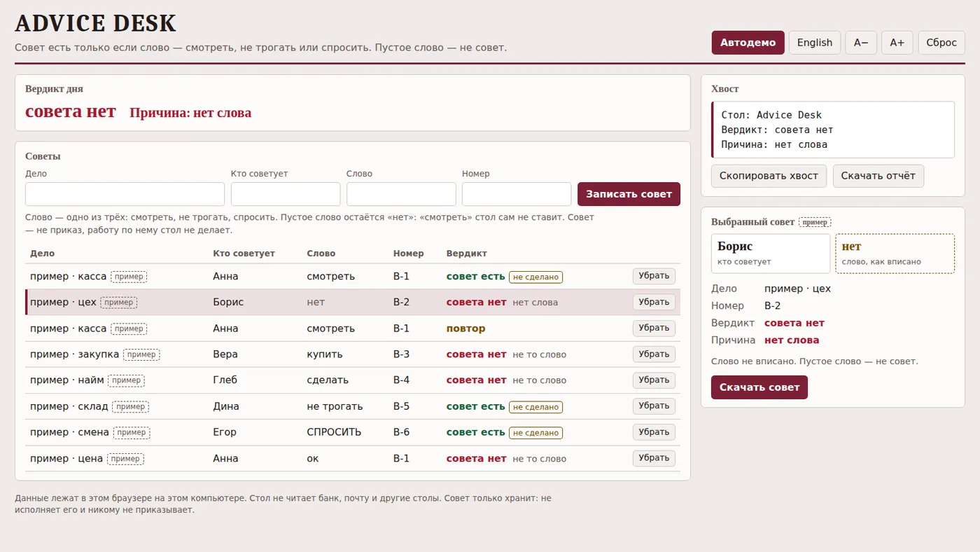
Task: Focus the Кто советует input field
Action: [286, 194]
